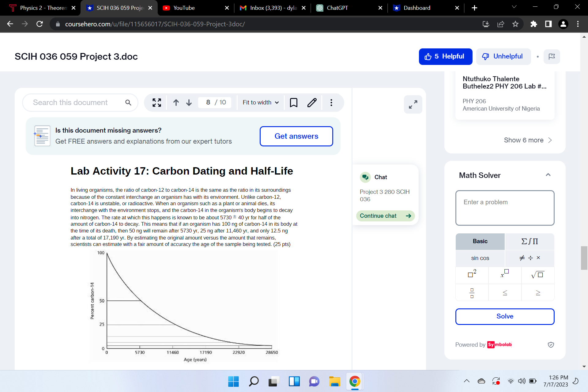Select the square root symbol in Math Solver
The image size is (588, 392).
[537, 275]
